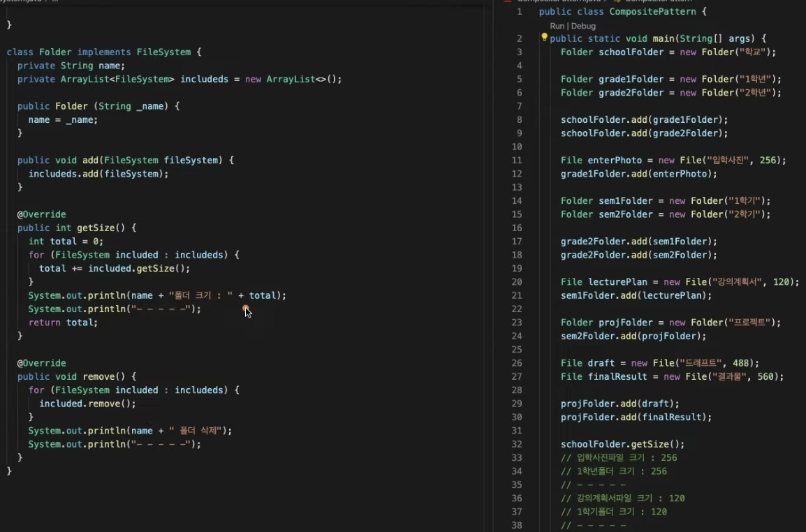Place cursor on 'class Folder implements FileSystem' line
Image resolution: width=806 pixels, height=532 pixels.
[104, 52]
